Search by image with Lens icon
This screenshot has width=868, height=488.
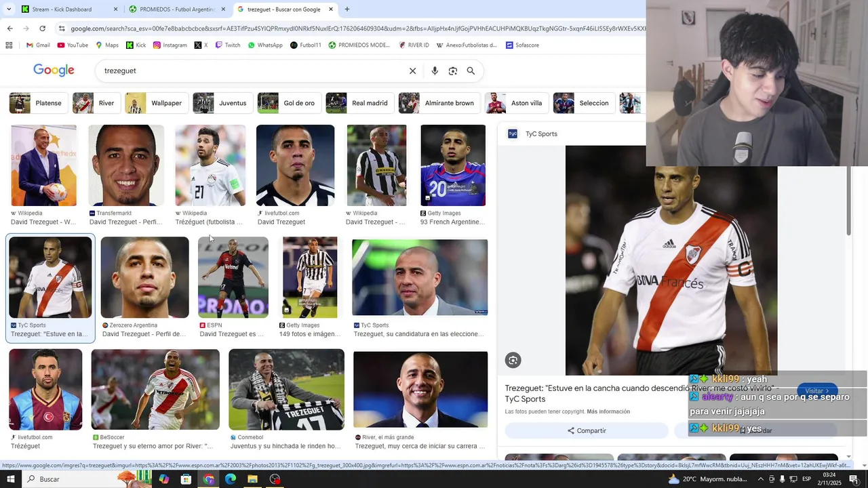[453, 70]
